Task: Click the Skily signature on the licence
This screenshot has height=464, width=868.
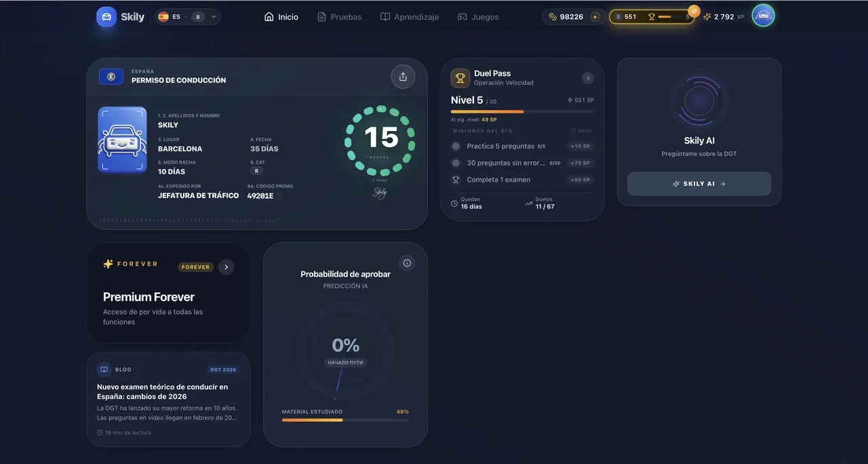Action: pyautogui.click(x=380, y=193)
